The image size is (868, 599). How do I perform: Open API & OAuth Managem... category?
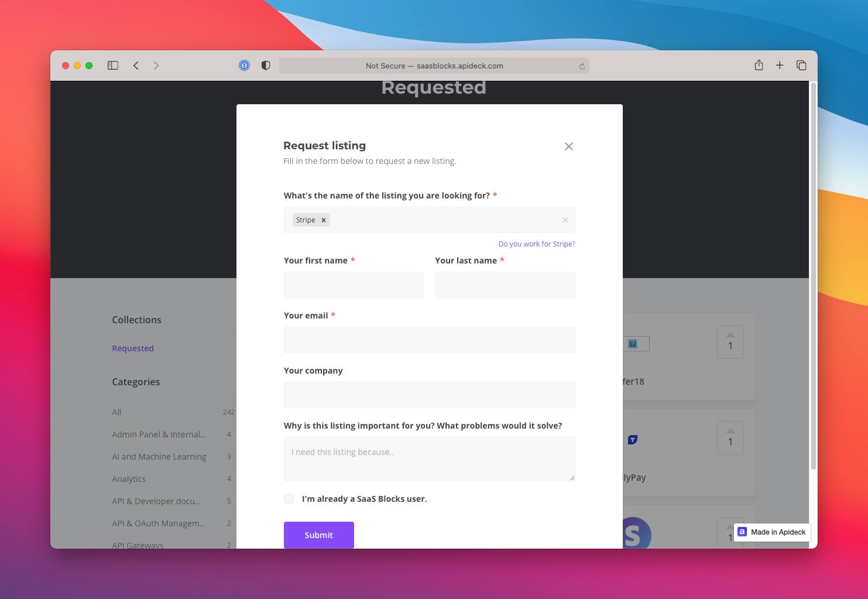coord(159,523)
